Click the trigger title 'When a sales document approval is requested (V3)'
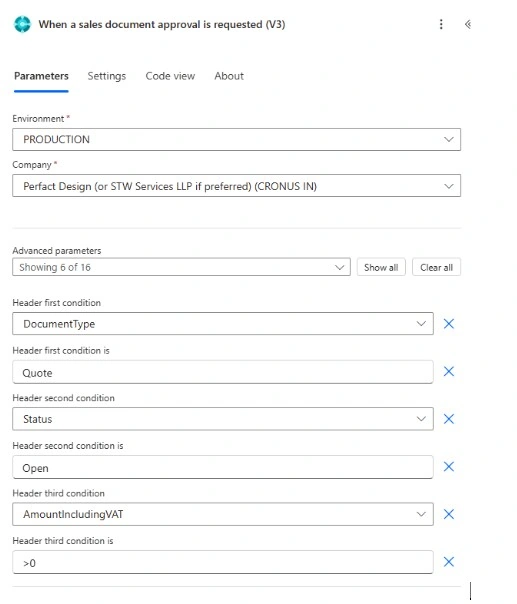The image size is (517, 604). (x=162, y=24)
